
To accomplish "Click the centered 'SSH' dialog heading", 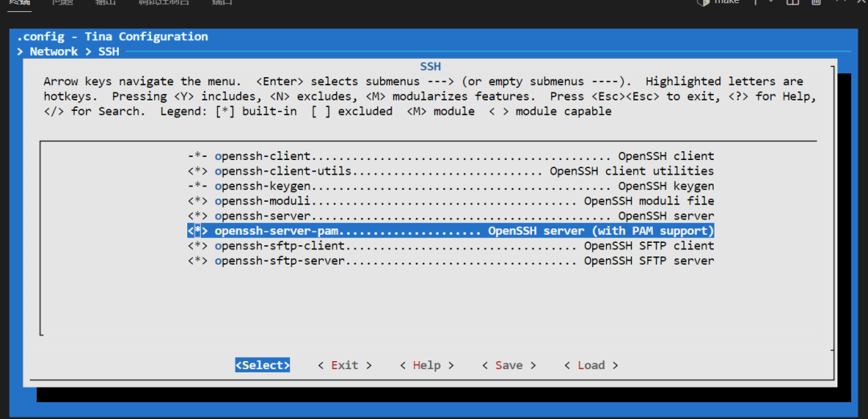I will (x=430, y=67).
